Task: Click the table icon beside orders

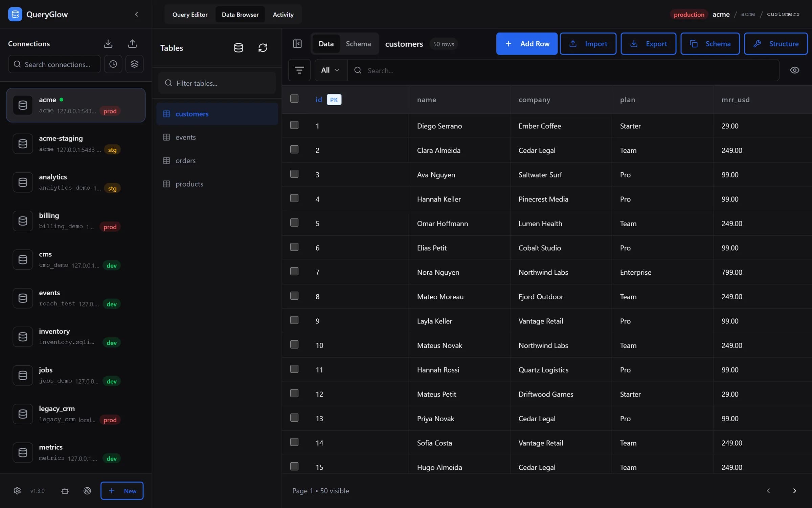Action: 166,161
